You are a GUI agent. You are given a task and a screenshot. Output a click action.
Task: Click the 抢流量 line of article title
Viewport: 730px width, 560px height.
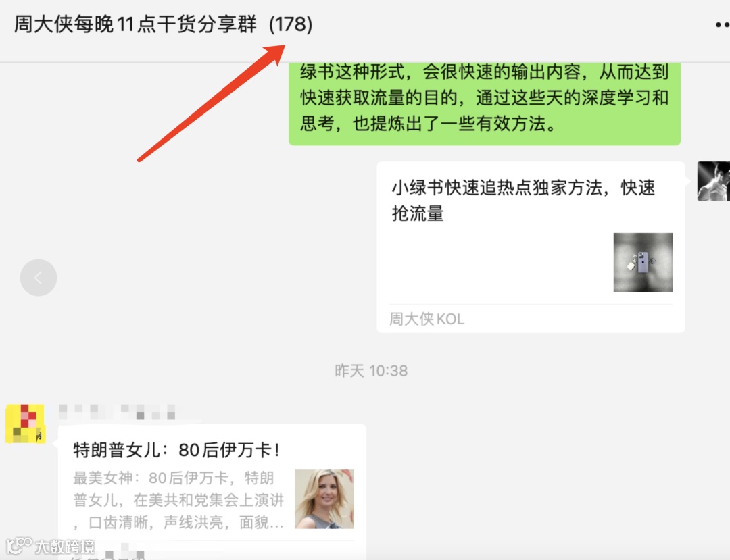(418, 213)
